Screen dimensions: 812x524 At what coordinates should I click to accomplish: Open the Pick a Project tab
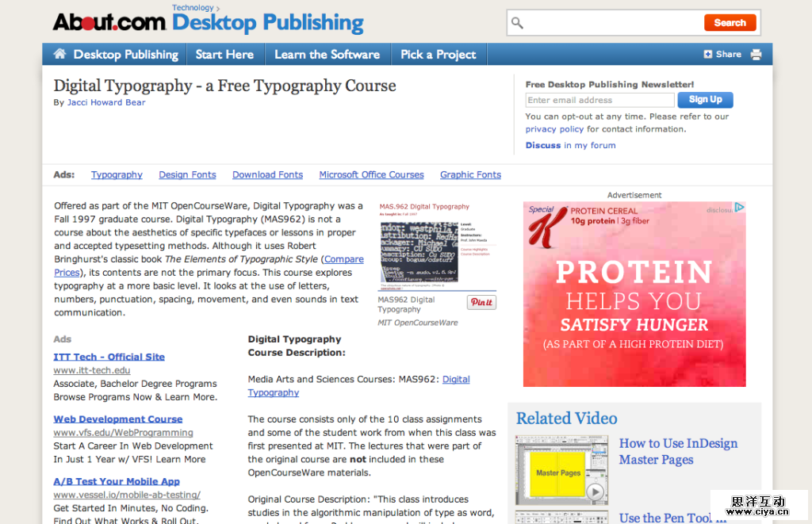click(x=438, y=55)
